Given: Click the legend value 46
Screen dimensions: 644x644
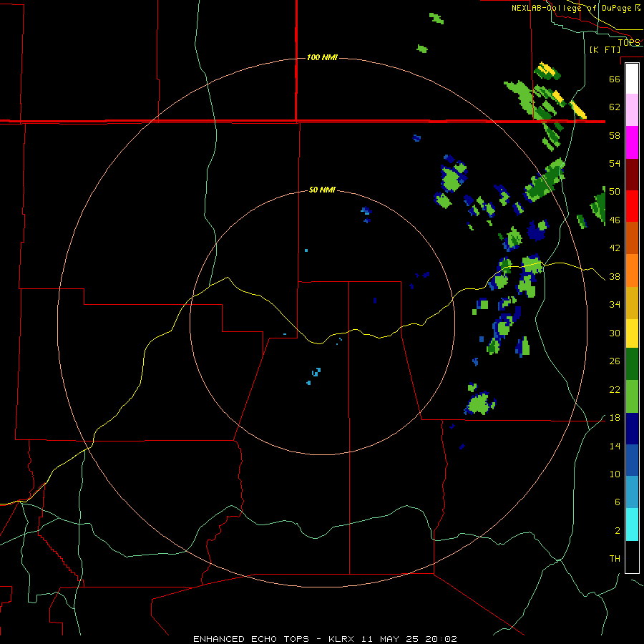Looking at the screenshot, I should [615, 220].
